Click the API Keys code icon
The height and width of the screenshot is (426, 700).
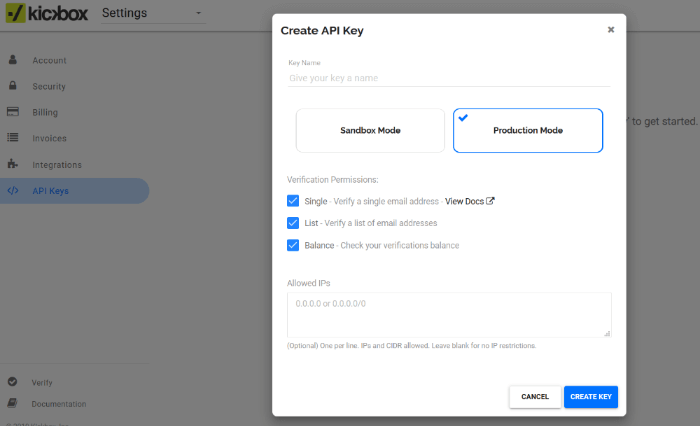pos(13,191)
